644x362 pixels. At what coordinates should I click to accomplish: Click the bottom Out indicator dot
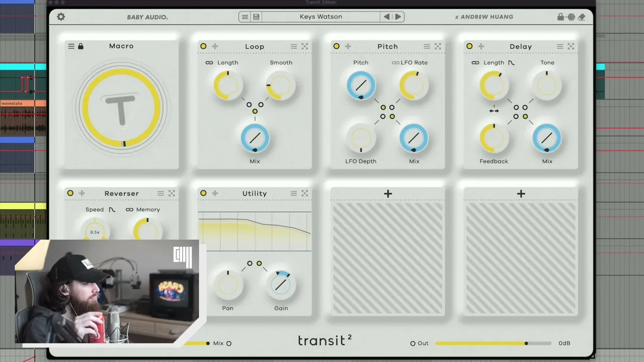413,343
